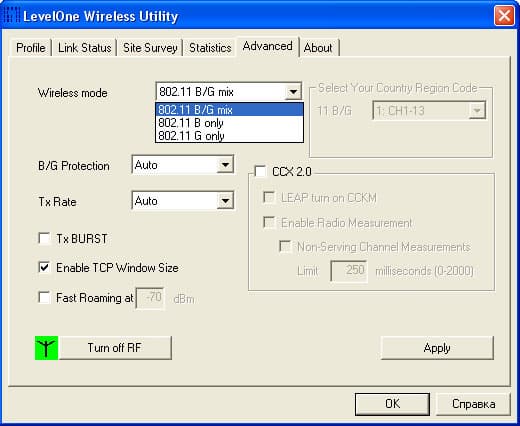The width and height of the screenshot is (520, 426).
Task: Enable the CCX 2.0 checkbox
Action: click(260, 171)
